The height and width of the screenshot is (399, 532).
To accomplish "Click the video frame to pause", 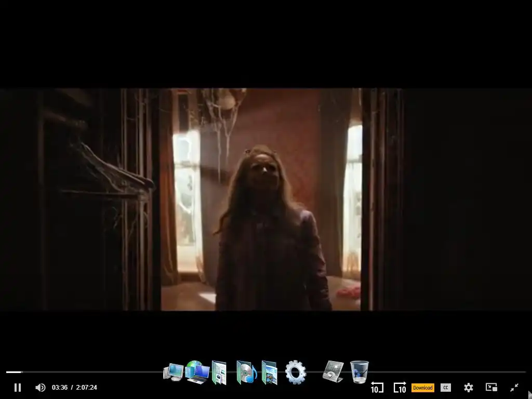I will [266, 199].
